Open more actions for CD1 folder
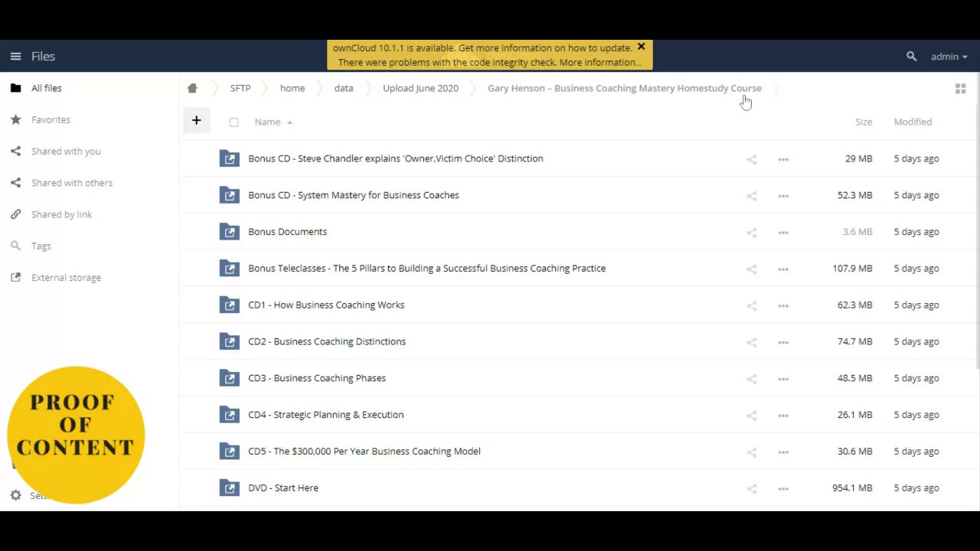The width and height of the screenshot is (980, 551). pyautogui.click(x=783, y=306)
